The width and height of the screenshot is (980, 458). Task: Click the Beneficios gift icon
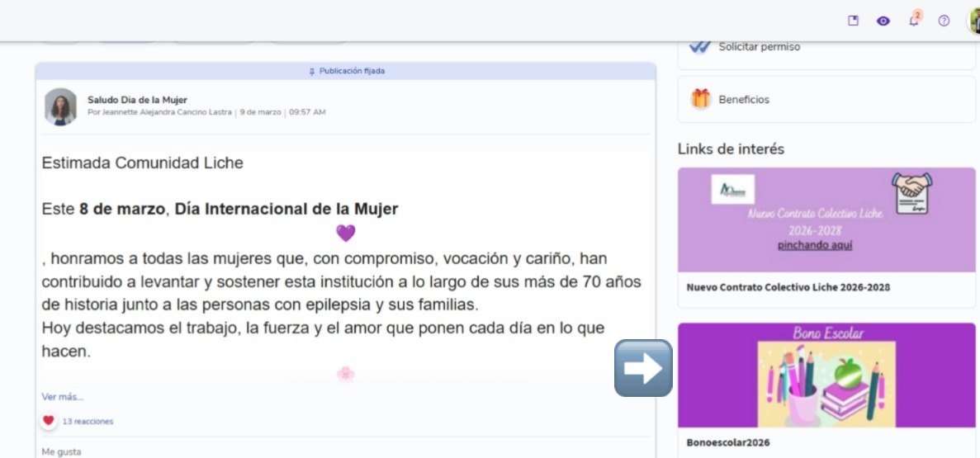coord(701,99)
